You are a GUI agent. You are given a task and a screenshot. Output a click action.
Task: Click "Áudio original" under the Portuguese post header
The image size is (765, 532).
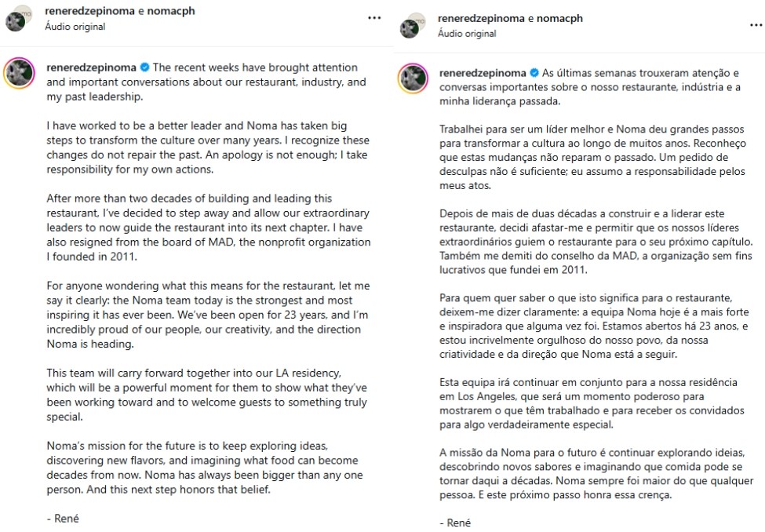tap(468, 34)
